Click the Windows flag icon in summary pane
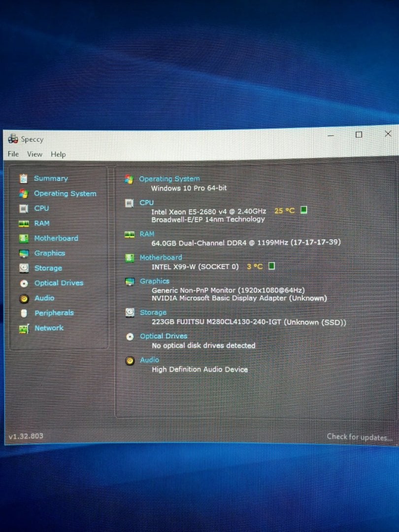This screenshot has height=532, width=399. (x=129, y=179)
